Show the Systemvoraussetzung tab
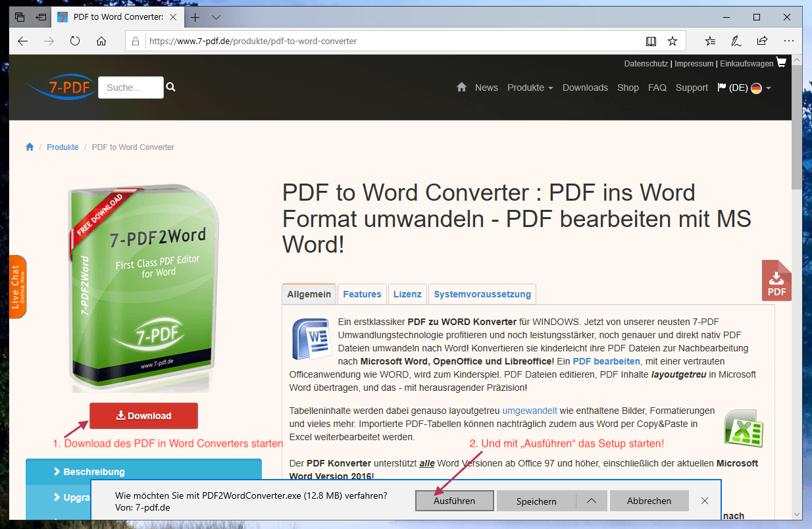 pos(482,294)
